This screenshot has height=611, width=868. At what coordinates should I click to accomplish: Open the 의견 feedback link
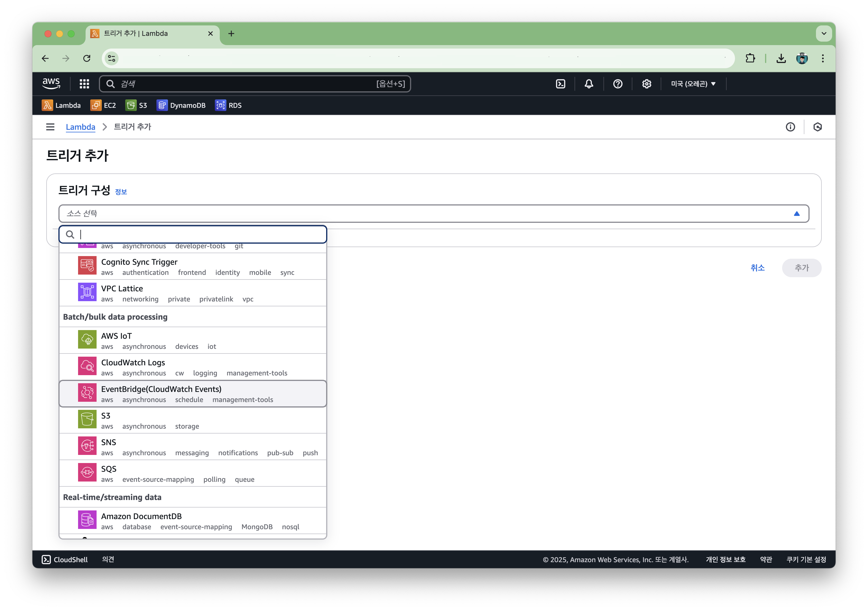point(108,559)
